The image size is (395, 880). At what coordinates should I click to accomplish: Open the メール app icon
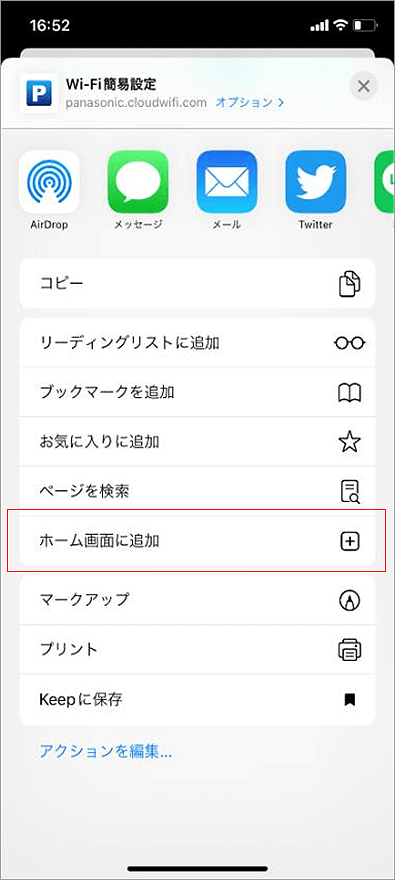(x=227, y=181)
